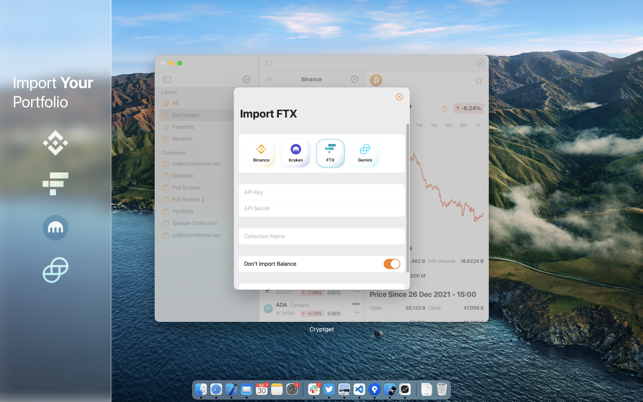
Task: Toggle the panel icon in the top toolbar
Action: (269, 63)
